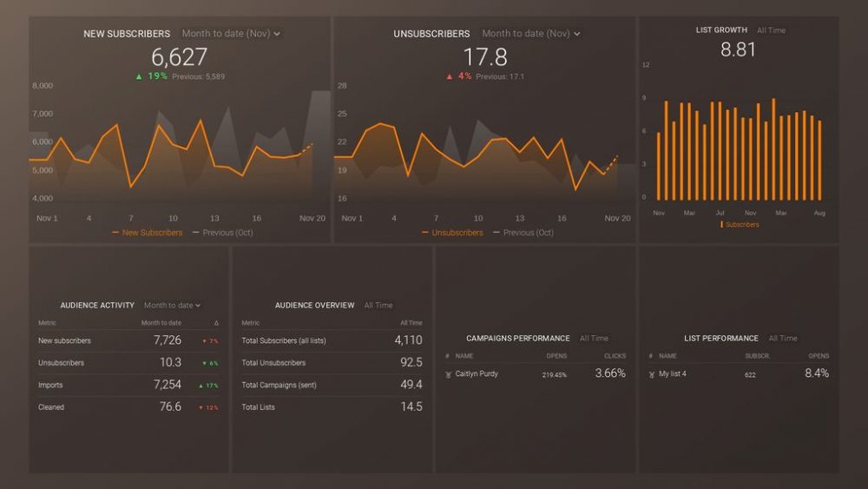Click the red down arrow in Cleaned row
The width and height of the screenshot is (868, 489).
tap(201, 407)
